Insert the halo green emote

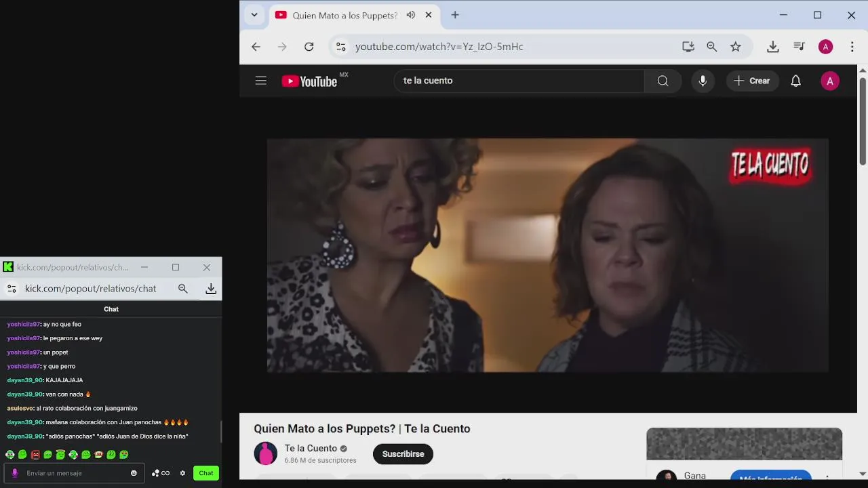click(x=60, y=455)
